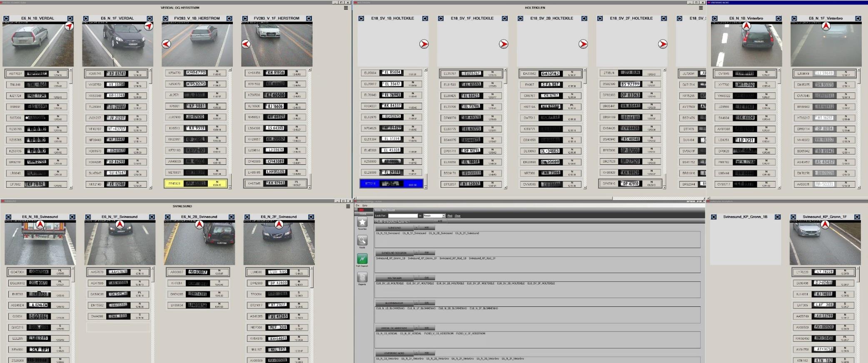
Task: Select LUH690 read in E6_N_2F_Svinesund
Action: click(x=278, y=272)
